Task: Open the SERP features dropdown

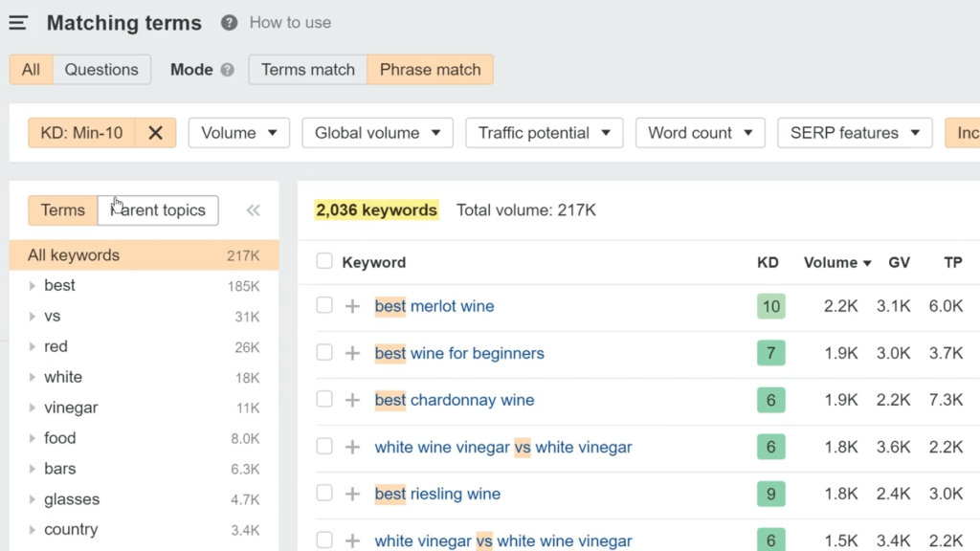Action: click(x=855, y=133)
